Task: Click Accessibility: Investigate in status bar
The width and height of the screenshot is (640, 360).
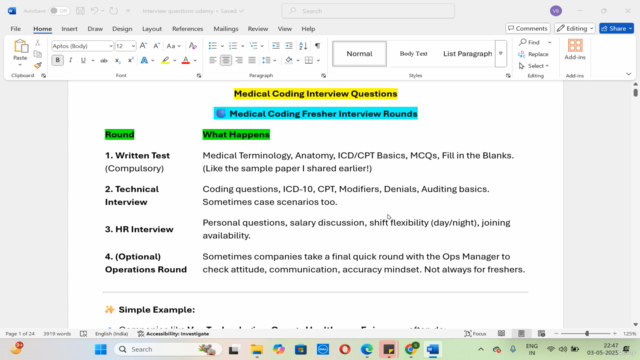Action: coord(173,333)
